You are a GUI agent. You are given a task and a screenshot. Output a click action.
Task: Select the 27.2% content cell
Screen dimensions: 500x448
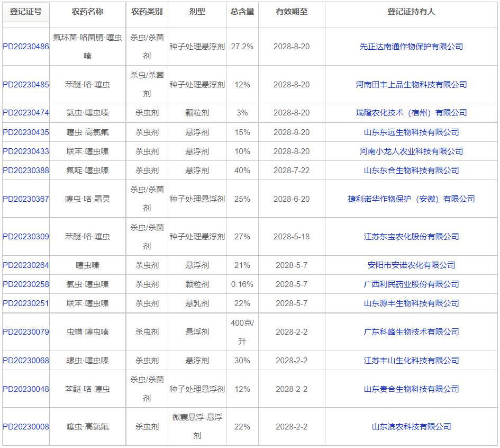[242, 47]
